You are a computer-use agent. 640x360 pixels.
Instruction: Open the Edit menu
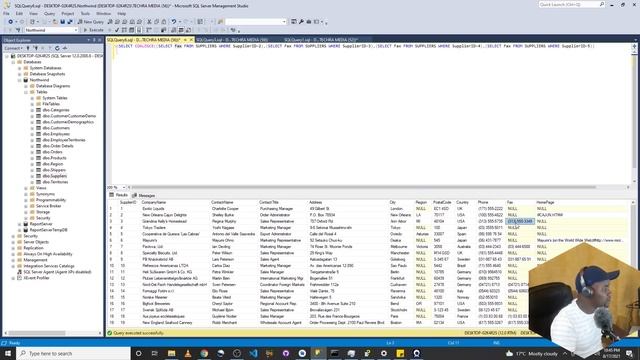pyautogui.click(x=19, y=13)
